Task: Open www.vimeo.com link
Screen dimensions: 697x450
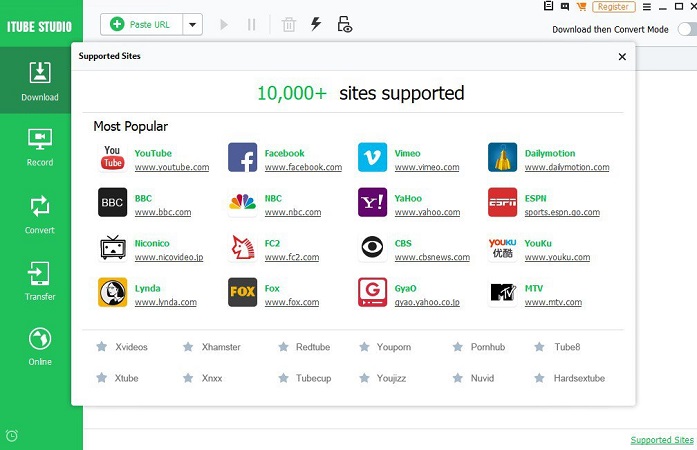Action: [427, 167]
